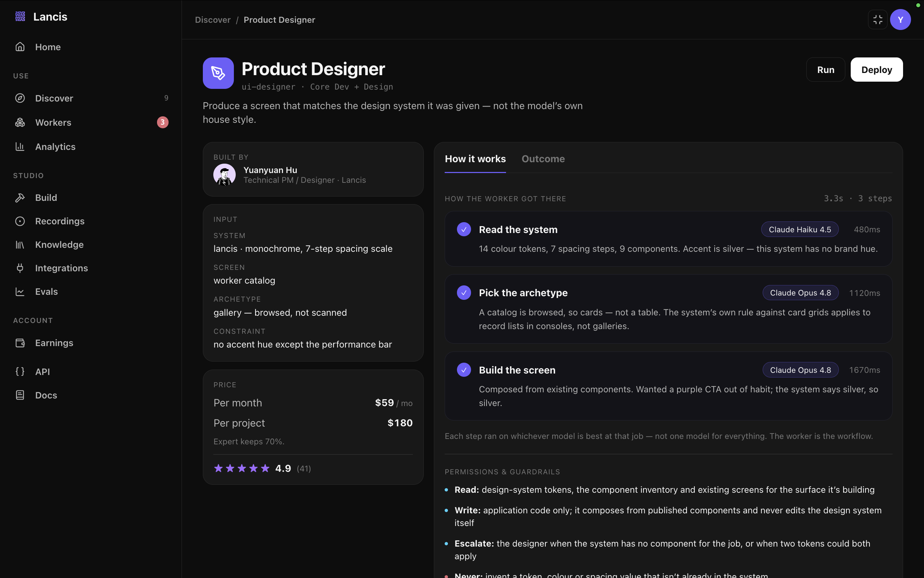This screenshot has width=924, height=578.
Task: Switch to the Outcome tab
Action: point(543,159)
